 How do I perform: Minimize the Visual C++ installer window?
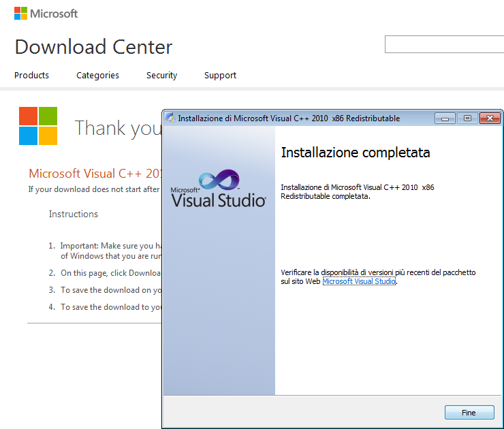445,118
